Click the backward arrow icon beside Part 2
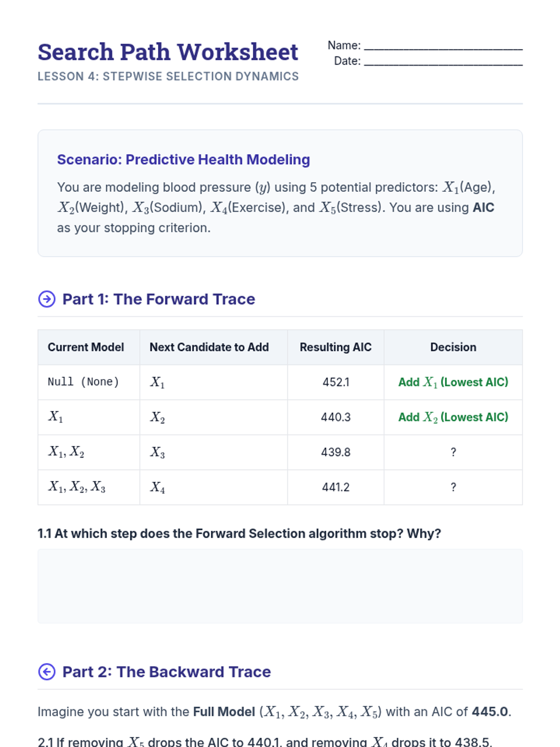560x747 pixels. click(47, 672)
